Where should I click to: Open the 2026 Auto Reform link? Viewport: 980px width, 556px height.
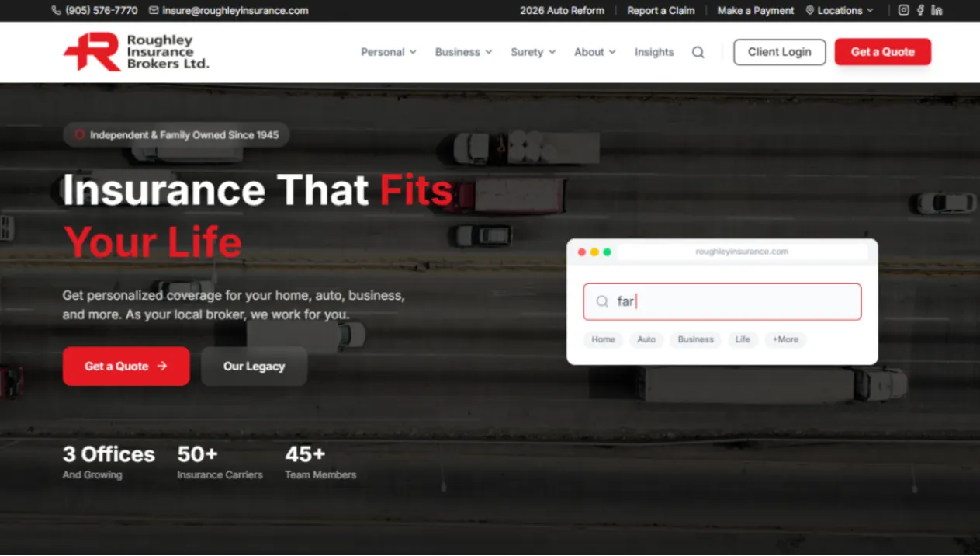[x=562, y=11]
